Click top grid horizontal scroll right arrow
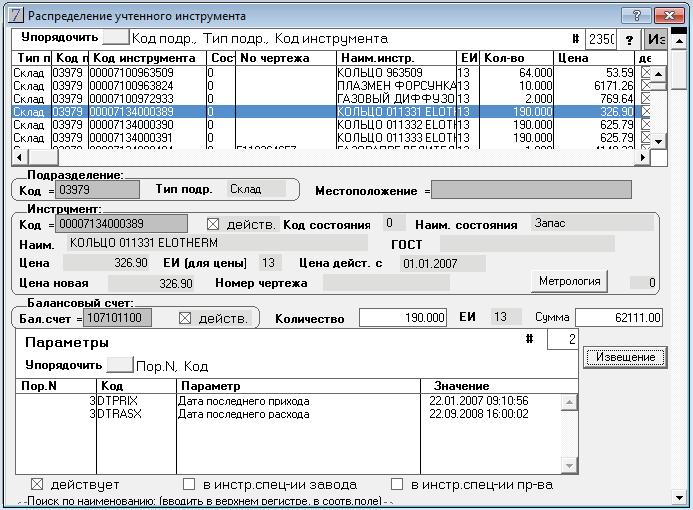 (643, 157)
